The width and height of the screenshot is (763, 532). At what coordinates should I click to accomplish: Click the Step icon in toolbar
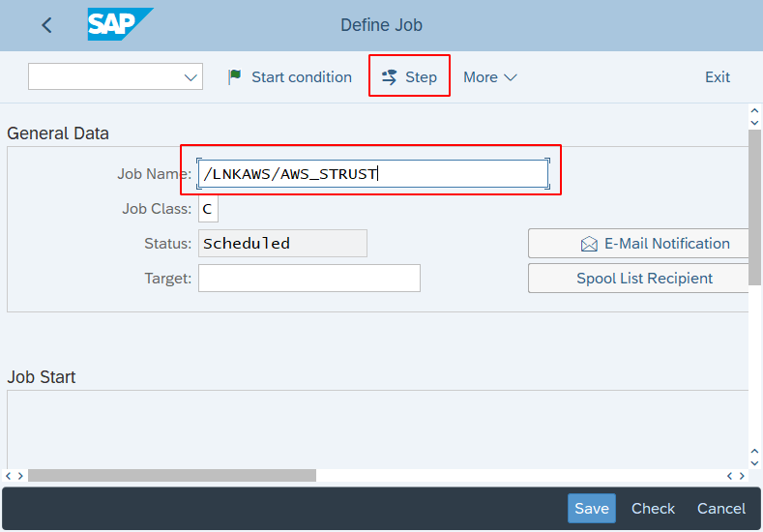(x=390, y=77)
